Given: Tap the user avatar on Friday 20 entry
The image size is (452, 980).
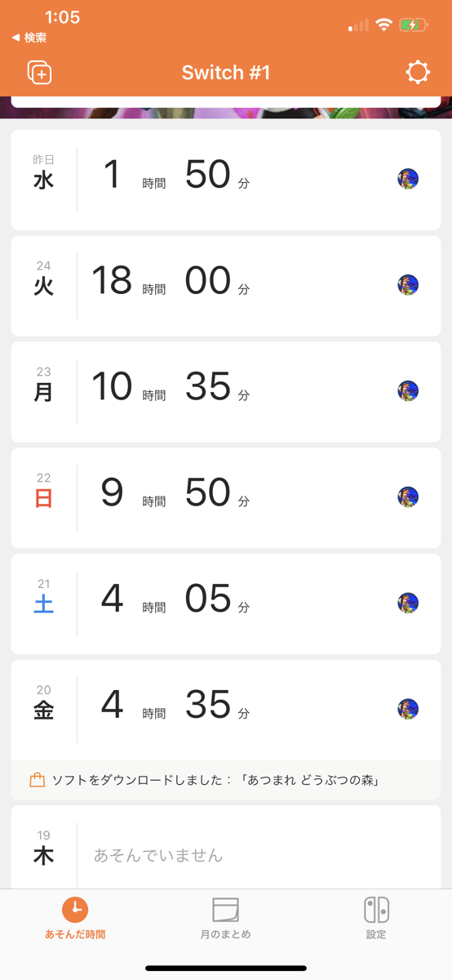Looking at the screenshot, I should (x=408, y=710).
